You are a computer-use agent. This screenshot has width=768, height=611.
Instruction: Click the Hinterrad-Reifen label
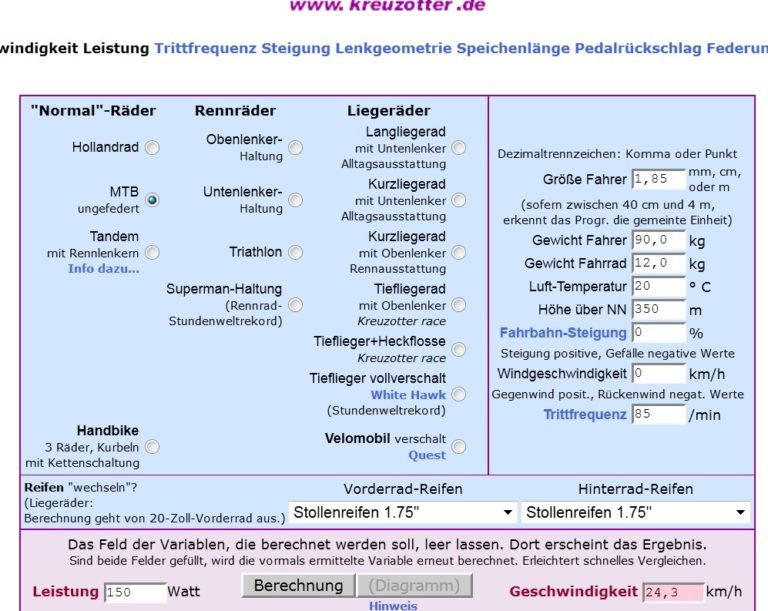pyautogui.click(x=635, y=489)
